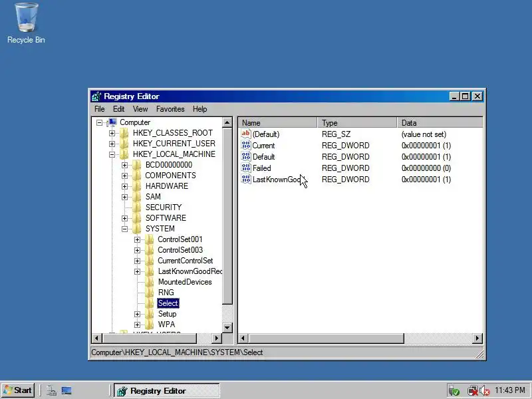
Task: Expand the Setup key
Action: (137, 314)
